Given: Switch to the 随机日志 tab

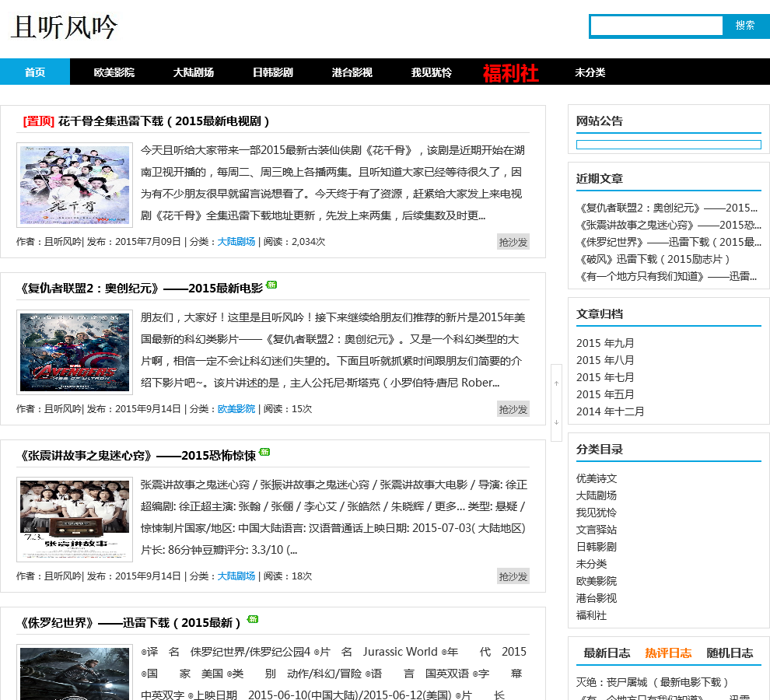Looking at the screenshot, I should [x=730, y=653].
